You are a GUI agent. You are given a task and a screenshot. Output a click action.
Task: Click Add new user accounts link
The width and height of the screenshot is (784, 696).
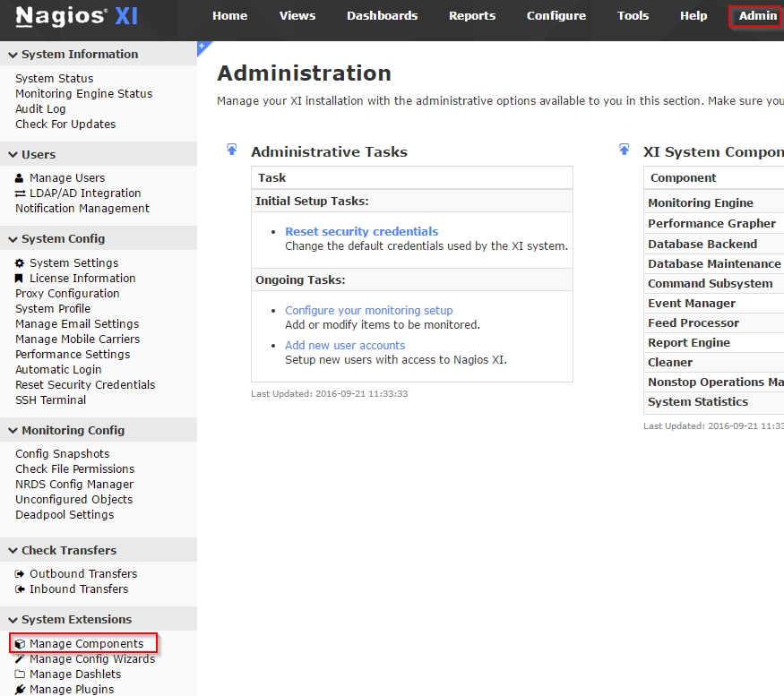pos(345,346)
